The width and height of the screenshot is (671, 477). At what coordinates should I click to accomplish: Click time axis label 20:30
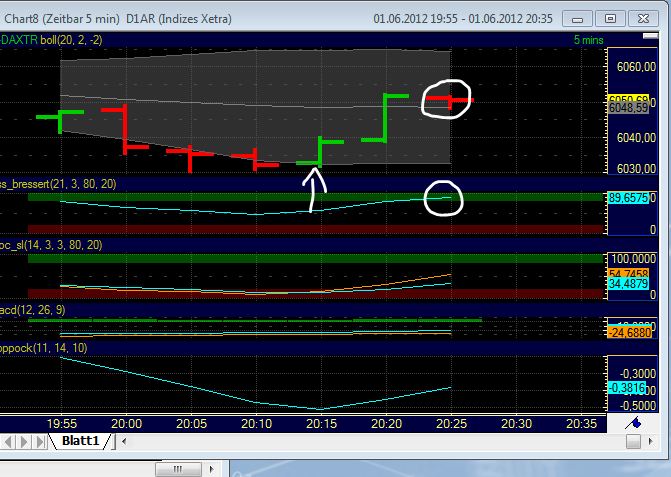pos(517,424)
